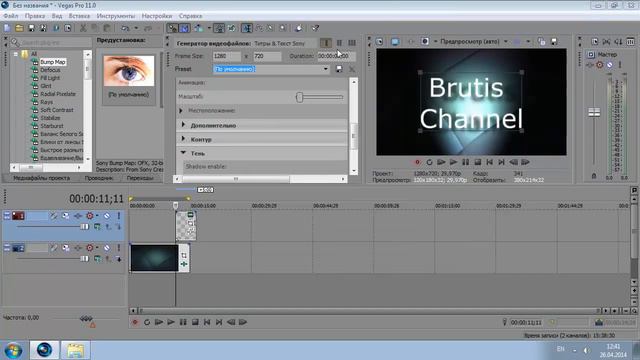Open the Вид menu
This screenshot has height=360, width=640.
(57, 16)
